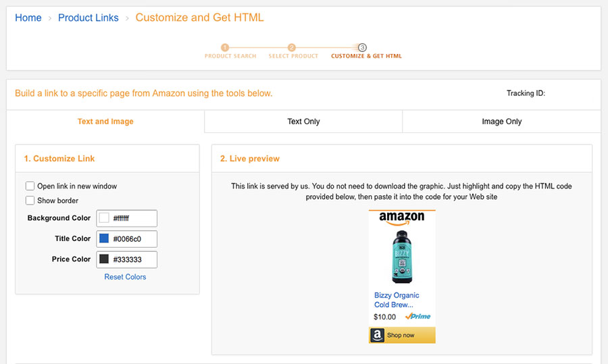Click the Background Color hex field
The width and height of the screenshot is (608, 364).
127,218
